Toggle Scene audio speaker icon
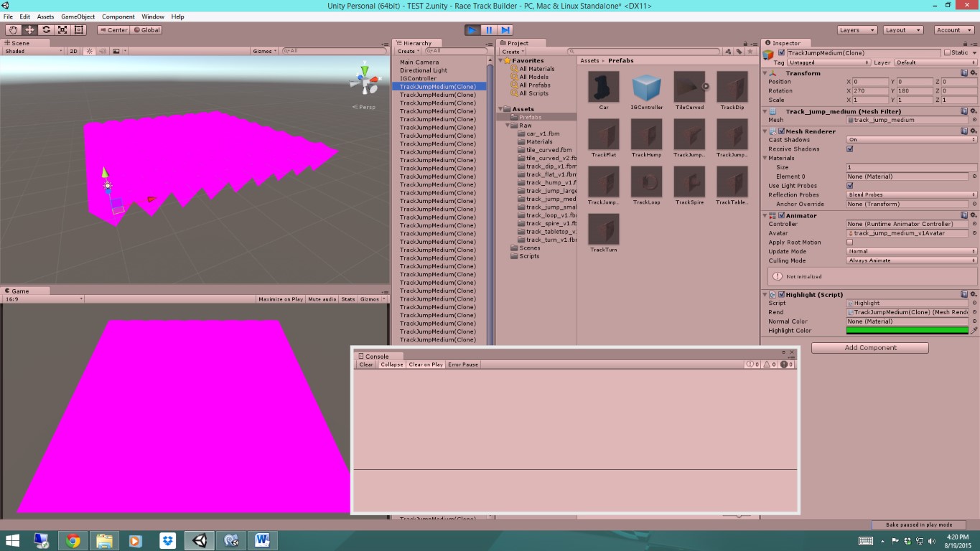The height and width of the screenshot is (551, 980). coord(102,51)
